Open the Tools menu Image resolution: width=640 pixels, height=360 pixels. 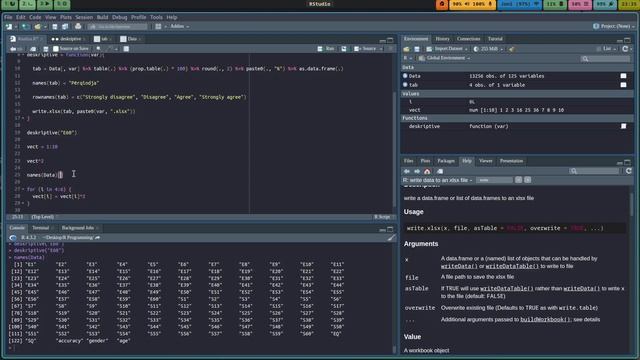(156, 18)
